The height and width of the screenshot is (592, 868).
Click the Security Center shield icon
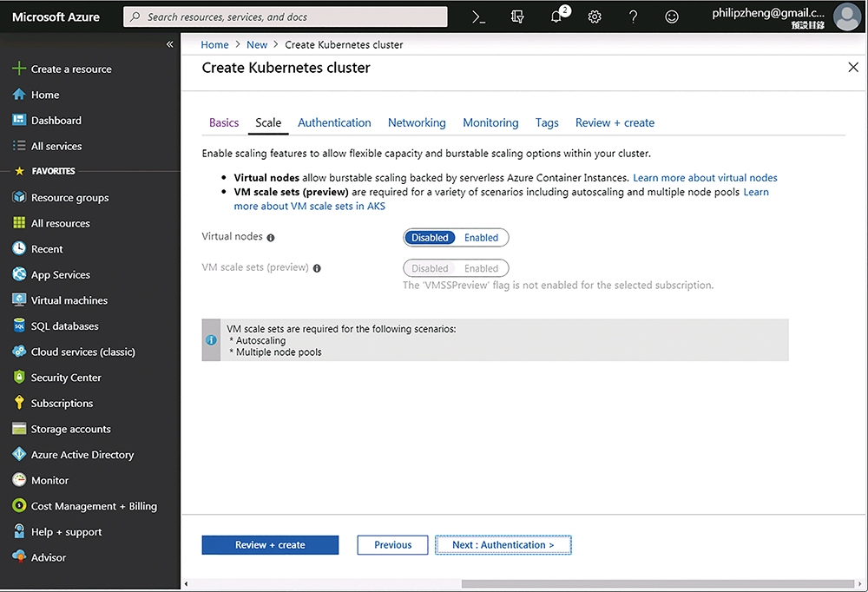click(x=19, y=377)
